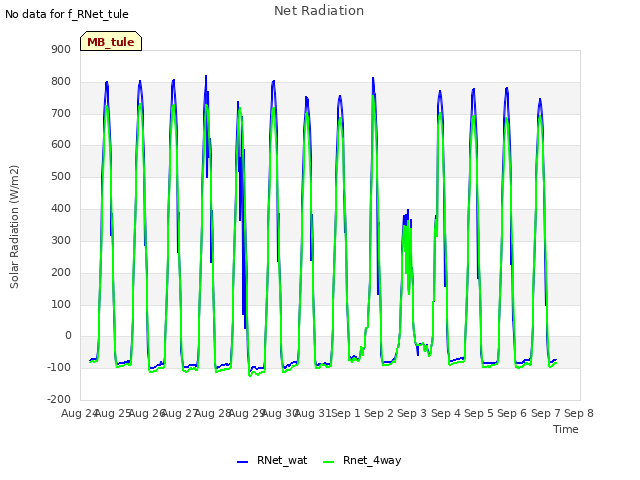Click the Aug 24 x-axis tick label
The image size is (640, 480).
click(78, 413)
